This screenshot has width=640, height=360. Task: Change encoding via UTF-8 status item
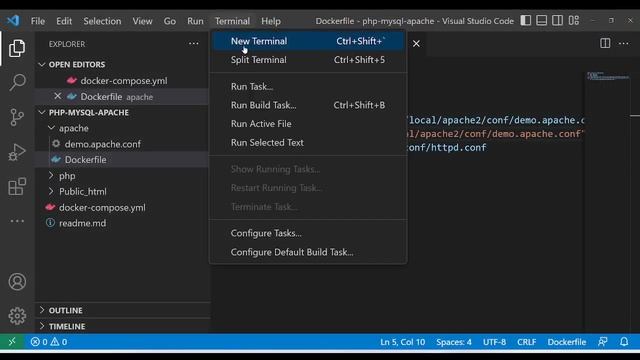[x=494, y=342]
